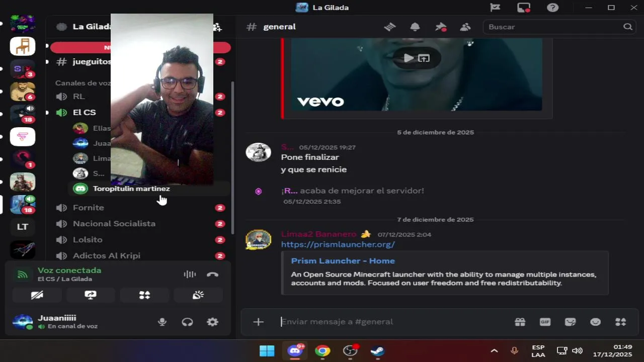Open the prismlauncher.org link
Viewport: 644px width, 362px height.
pos(338,244)
